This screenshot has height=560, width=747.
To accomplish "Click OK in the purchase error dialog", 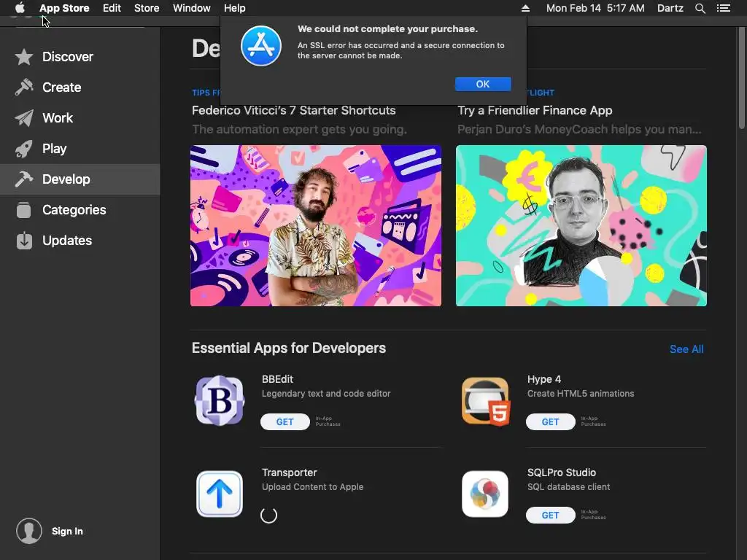I will pyautogui.click(x=483, y=84).
